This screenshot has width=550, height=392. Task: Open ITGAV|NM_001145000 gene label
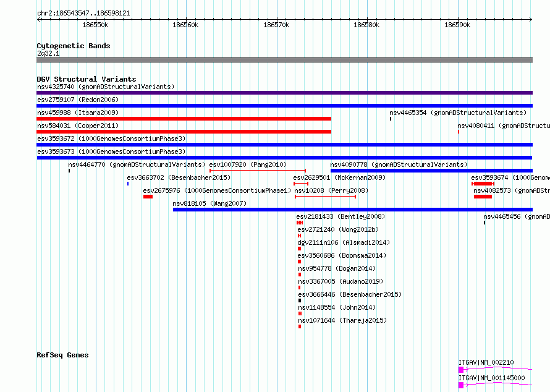coord(492,378)
